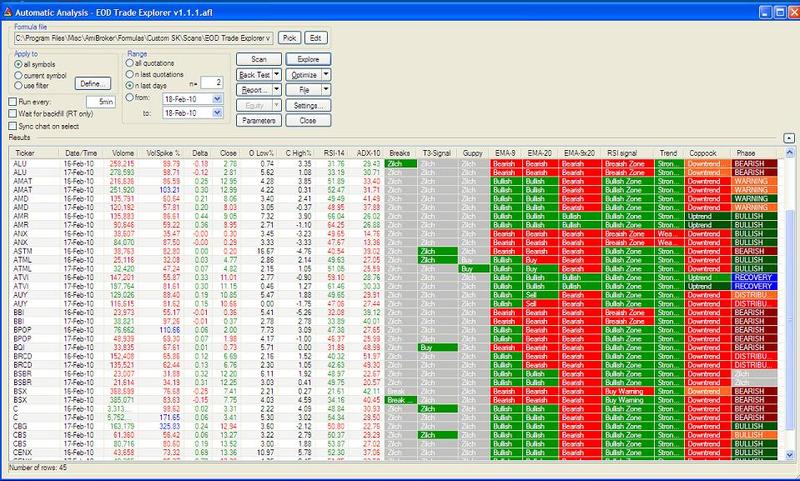This screenshot has height=481, width=800.
Task: Sort by Phase column header
Action: point(753,153)
